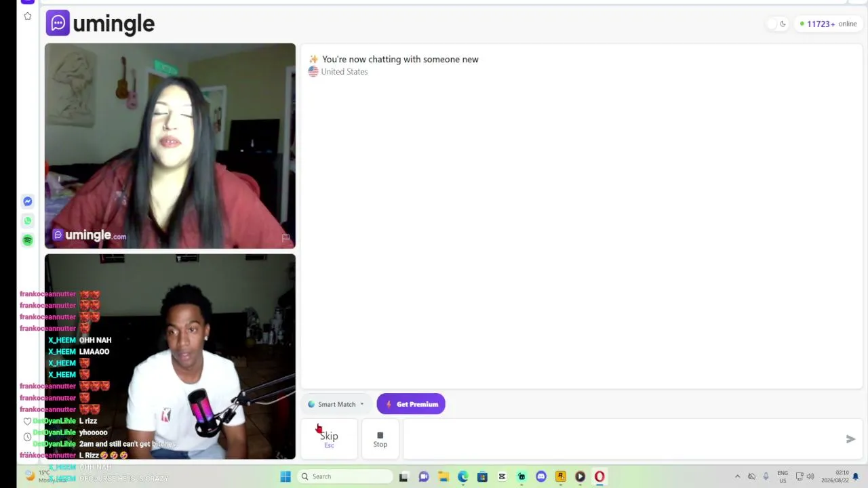Expand the Smart Match dropdown

click(x=336, y=404)
